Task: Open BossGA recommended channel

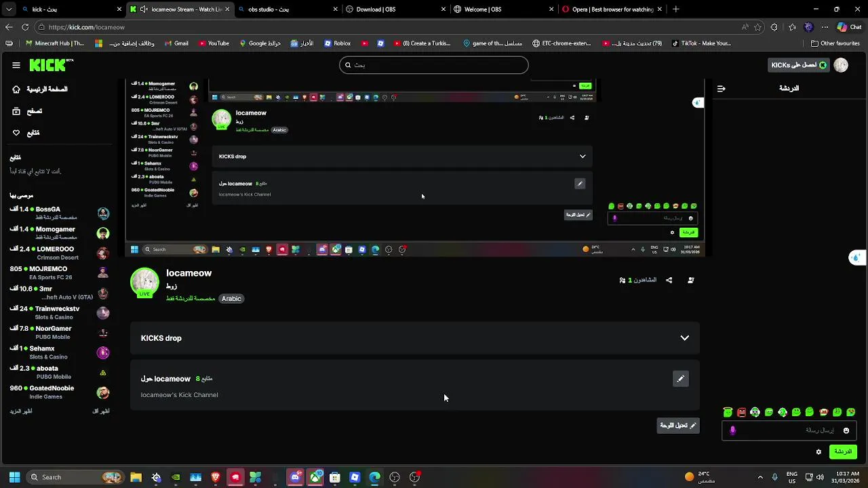Action: (60, 213)
